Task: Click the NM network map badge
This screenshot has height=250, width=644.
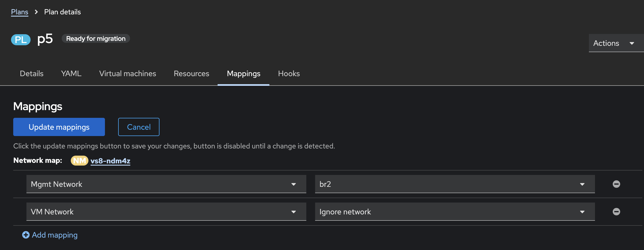Action: tap(79, 161)
